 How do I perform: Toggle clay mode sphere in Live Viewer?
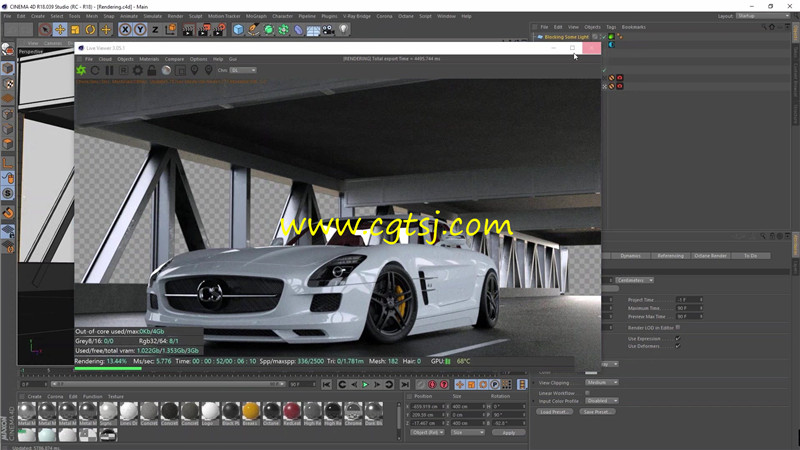tap(166, 70)
